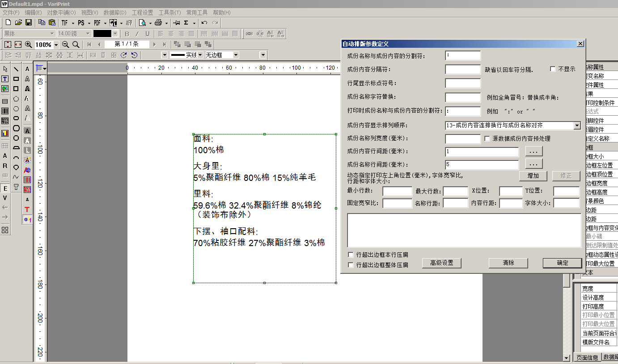Click the TIF export icon
The height and width of the screenshot is (364, 618).
tap(65, 23)
